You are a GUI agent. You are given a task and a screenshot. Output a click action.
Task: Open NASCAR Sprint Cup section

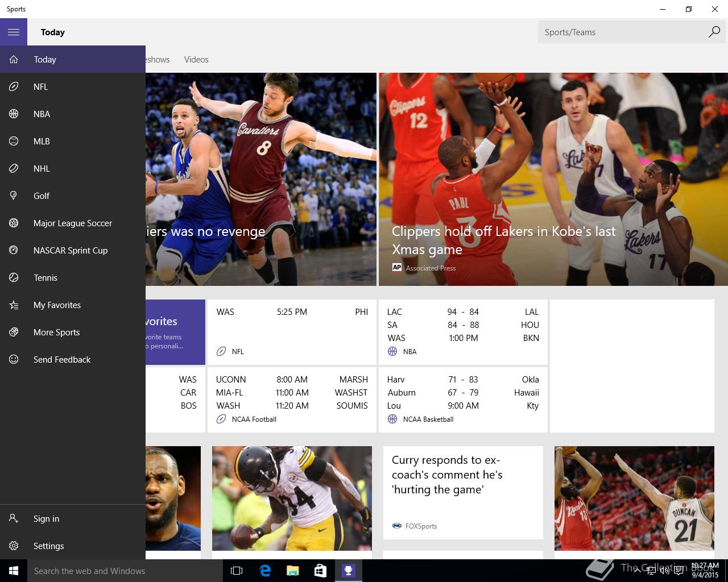pos(73,251)
